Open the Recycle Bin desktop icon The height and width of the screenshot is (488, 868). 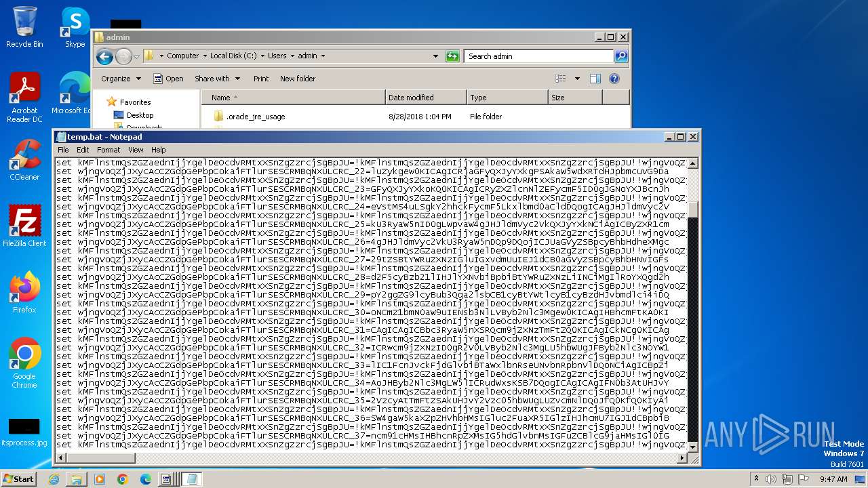coord(24,27)
